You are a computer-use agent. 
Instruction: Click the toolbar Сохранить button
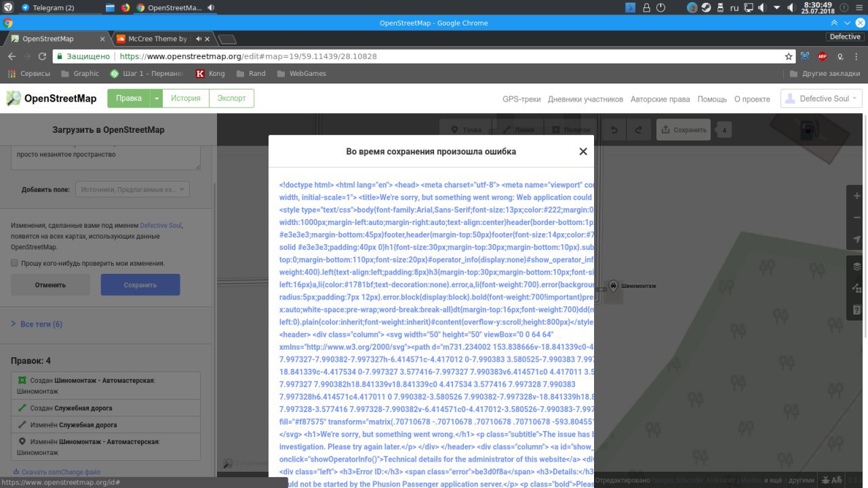684,129
